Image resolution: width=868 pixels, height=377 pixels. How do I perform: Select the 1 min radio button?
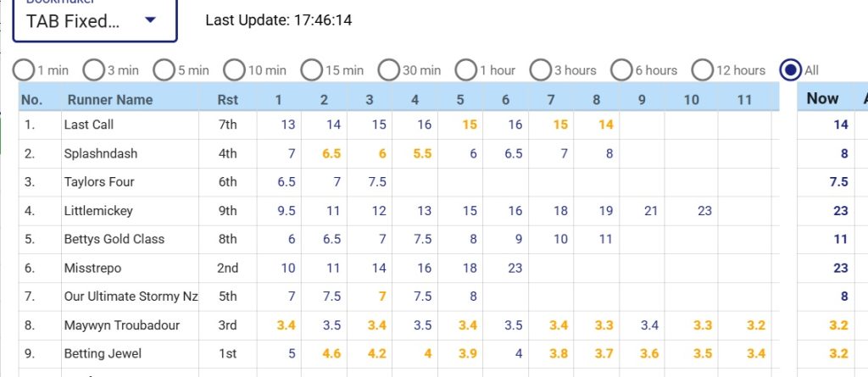25,70
